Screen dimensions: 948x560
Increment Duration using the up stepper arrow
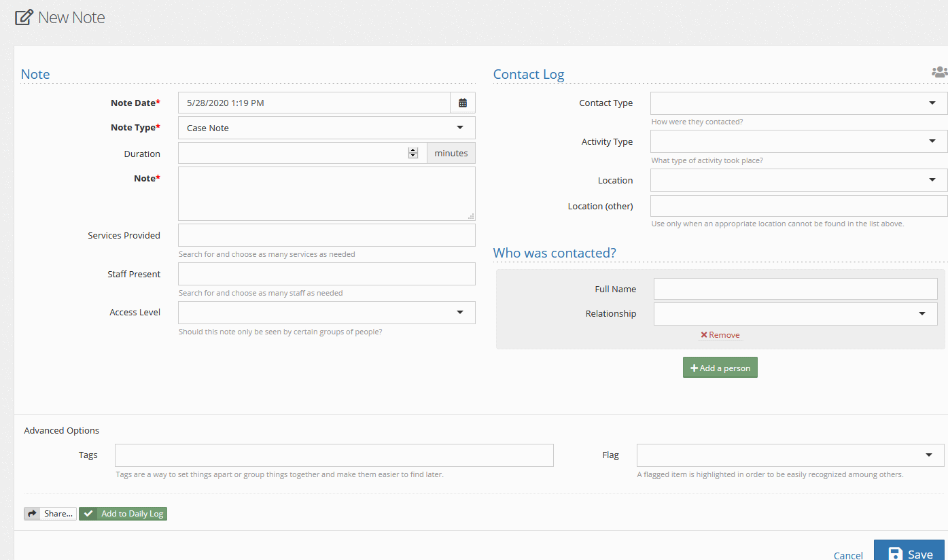pyautogui.click(x=413, y=150)
